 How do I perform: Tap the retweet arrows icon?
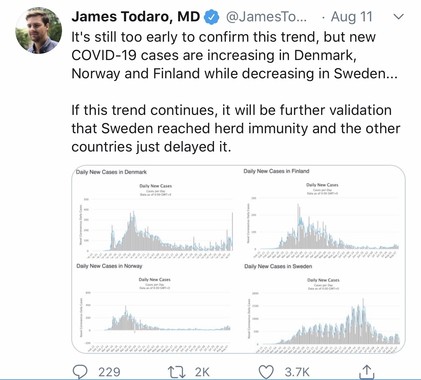[176, 372]
